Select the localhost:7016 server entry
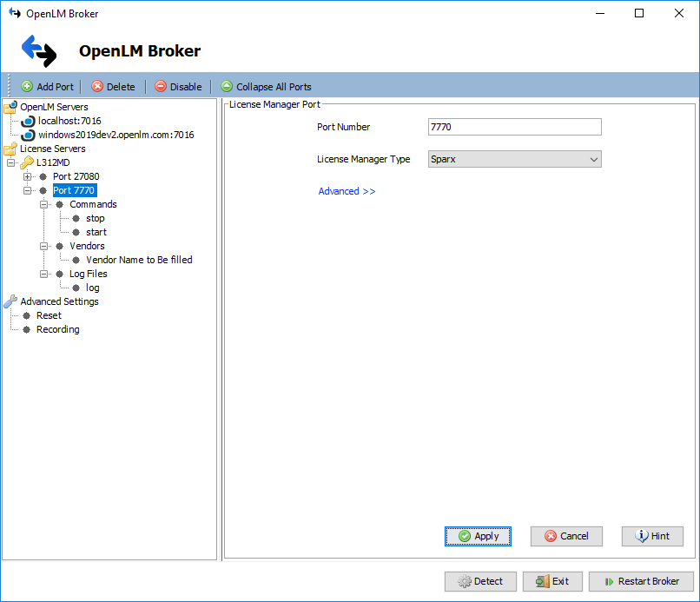This screenshot has width=700, height=602. (69, 121)
